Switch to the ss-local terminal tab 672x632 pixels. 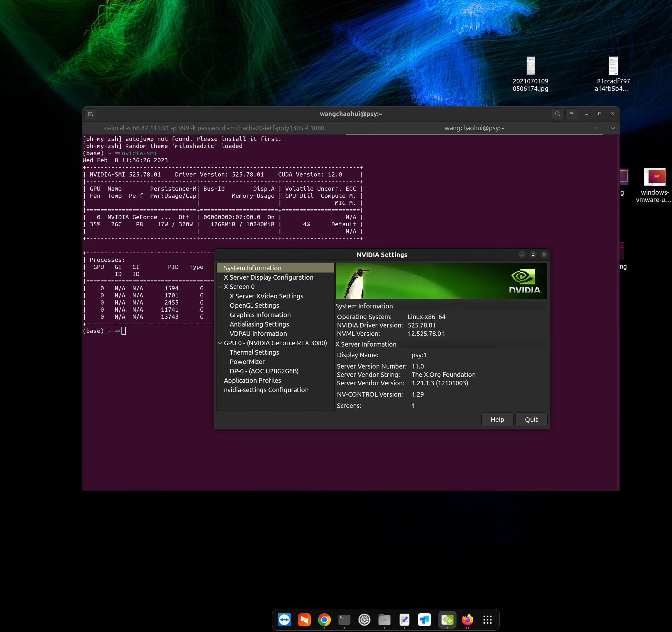click(x=214, y=128)
